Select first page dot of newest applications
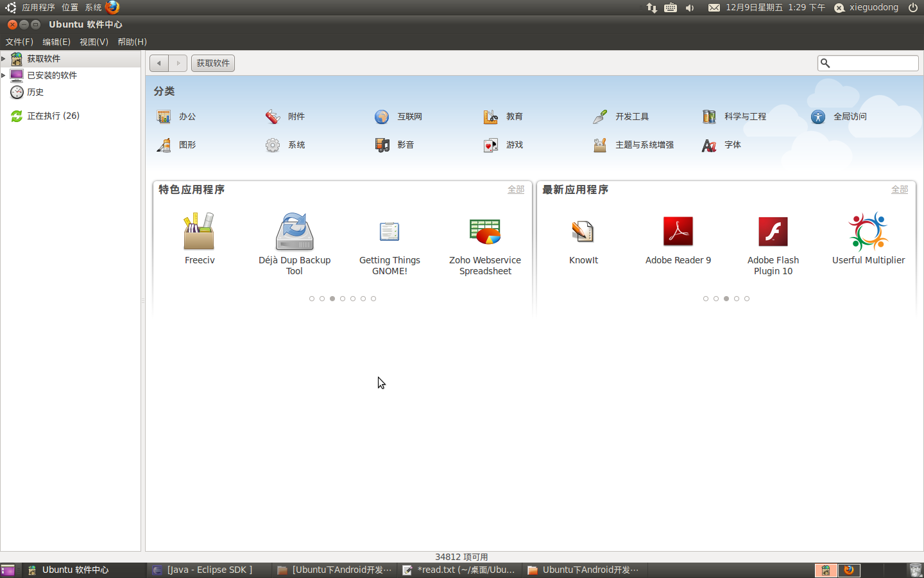Image resolution: width=924 pixels, height=578 pixels. tap(706, 299)
